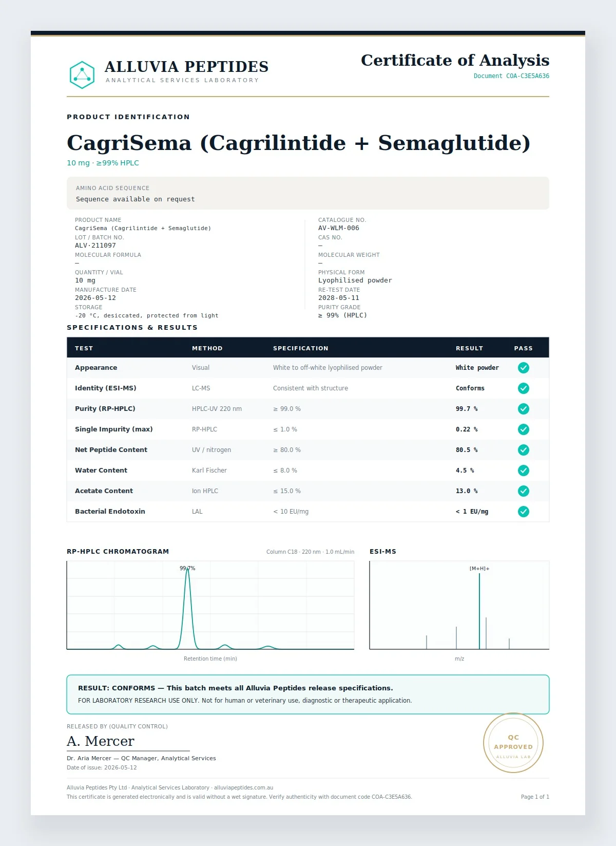
Task: Click the 'Bacterial Endotoxin' test name
Action: 110,512
